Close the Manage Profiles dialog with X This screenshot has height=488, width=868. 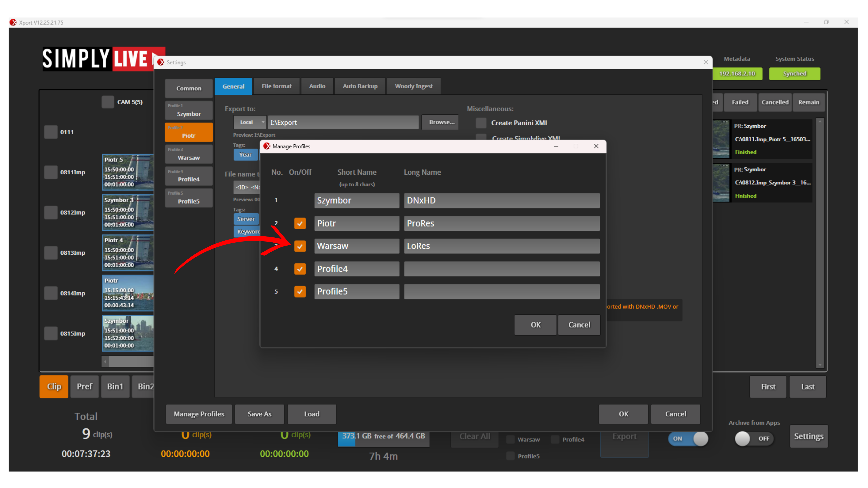(596, 146)
